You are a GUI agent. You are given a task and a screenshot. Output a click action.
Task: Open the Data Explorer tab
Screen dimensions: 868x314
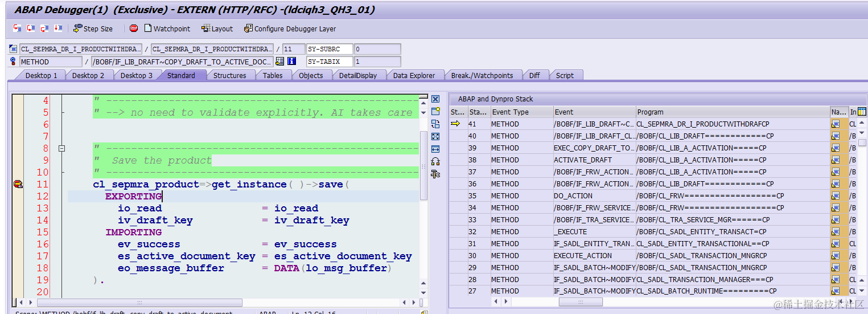[414, 75]
